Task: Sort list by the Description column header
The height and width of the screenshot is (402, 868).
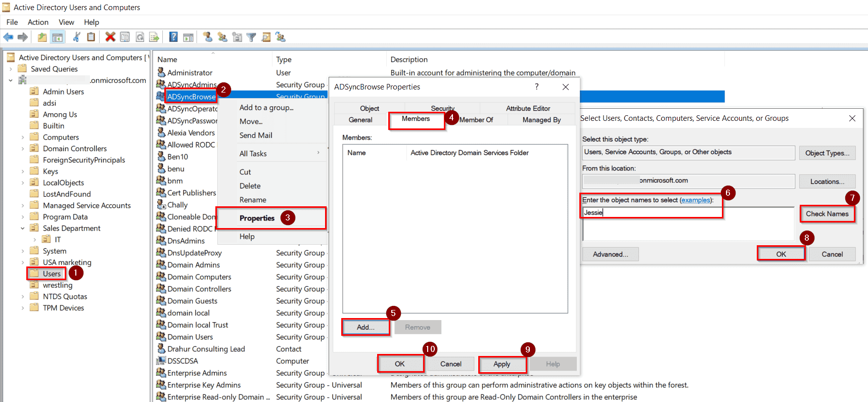Action: 409,60
